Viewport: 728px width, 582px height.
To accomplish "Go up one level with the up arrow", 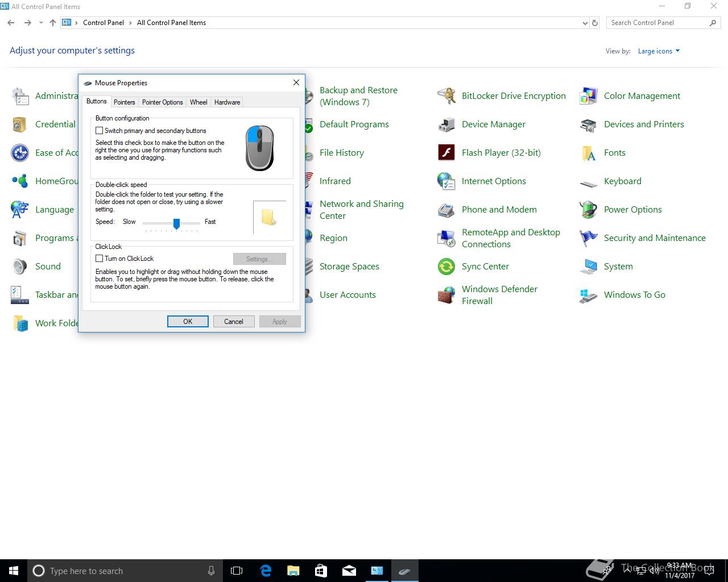I will 53,23.
